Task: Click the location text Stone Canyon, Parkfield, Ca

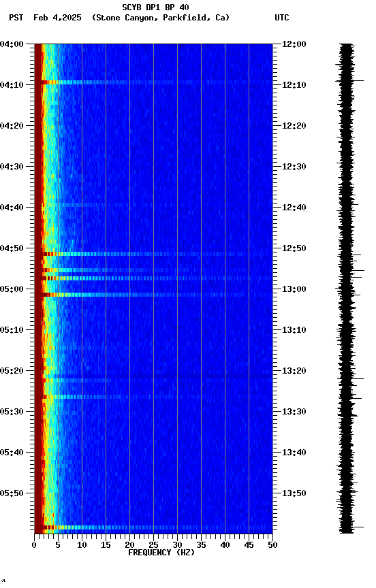Action: tap(161, 18)
